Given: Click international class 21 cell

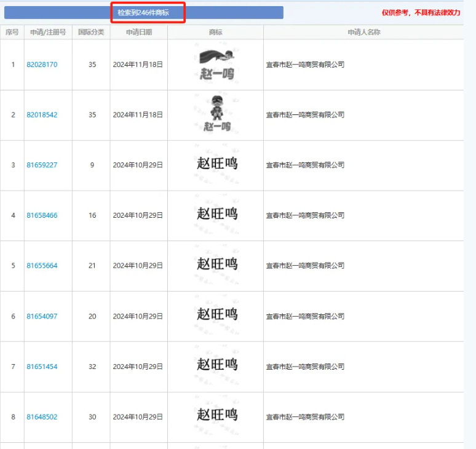Looking at the screenshot, I should (x=92, y=266).
